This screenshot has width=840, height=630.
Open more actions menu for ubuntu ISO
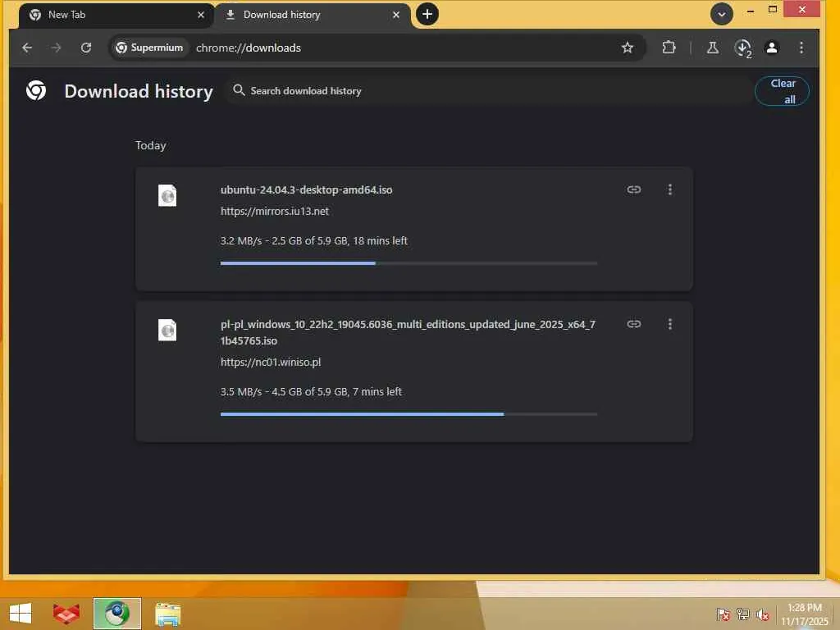pos(669,189)
